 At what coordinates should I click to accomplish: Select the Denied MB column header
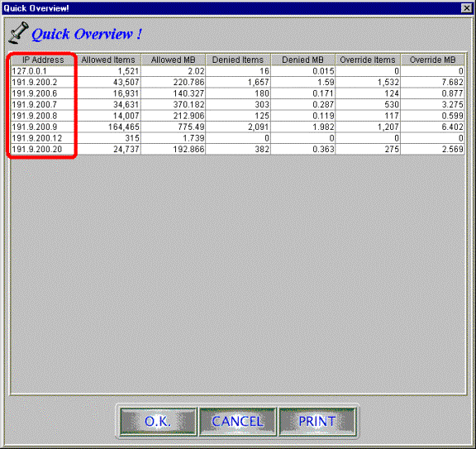(x=302, y=60)
